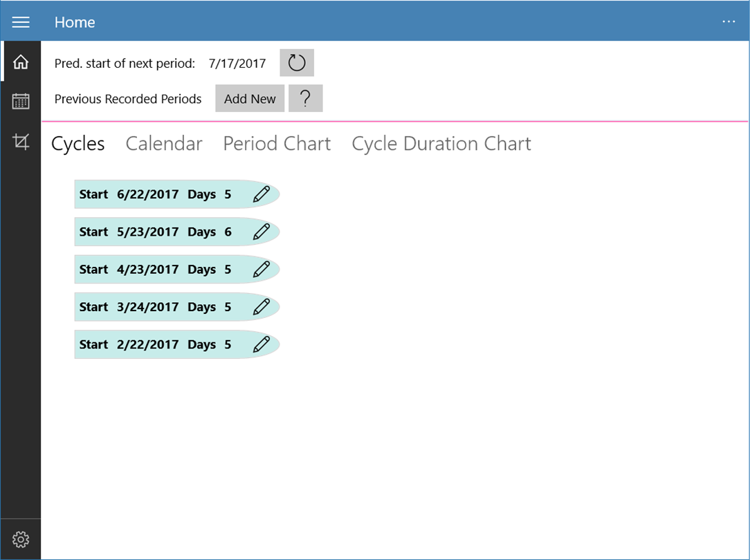The image size is (750, 560).
Task: Open the calendar sidebar icon
Action: 21,102
